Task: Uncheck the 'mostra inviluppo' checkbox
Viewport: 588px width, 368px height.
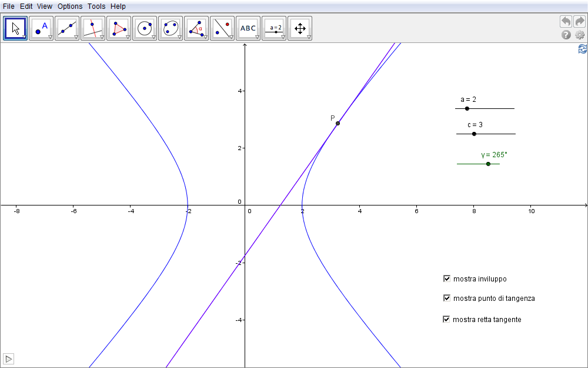Action: click(x=447, y=279)
